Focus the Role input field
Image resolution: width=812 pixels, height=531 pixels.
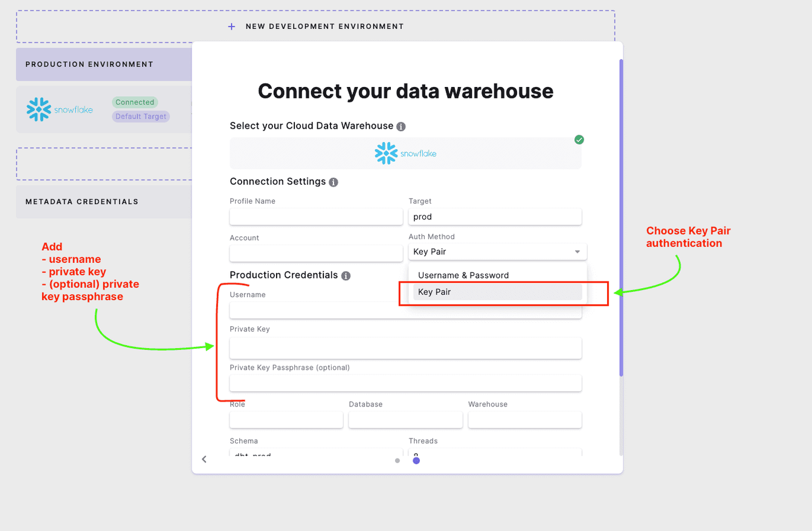[286, 420]
